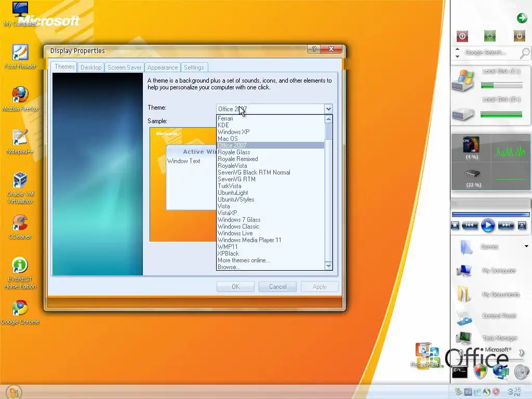Open the sidebar My Documents folder icon
The image size is (532, 399).
463,294
